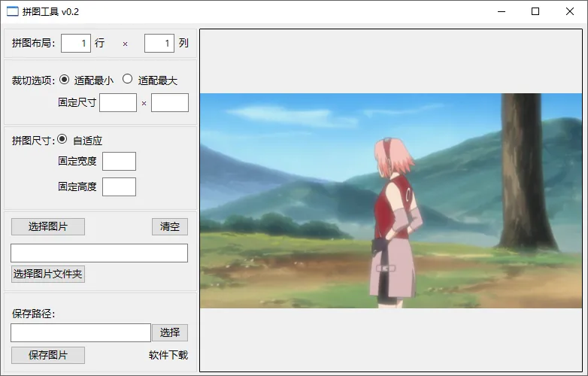This screenshot has width=588, height=376.
Task: Maximize the 拼图工具 window
Action: coord(535,11)
